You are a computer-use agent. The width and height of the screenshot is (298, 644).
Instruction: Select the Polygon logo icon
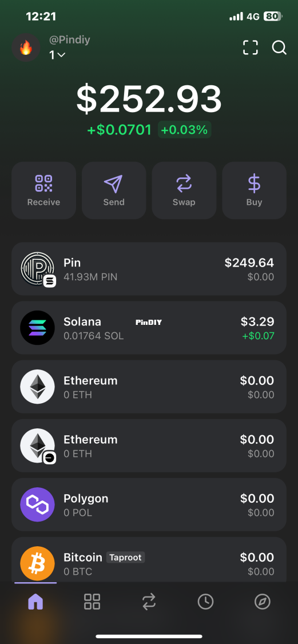point(37,504)
